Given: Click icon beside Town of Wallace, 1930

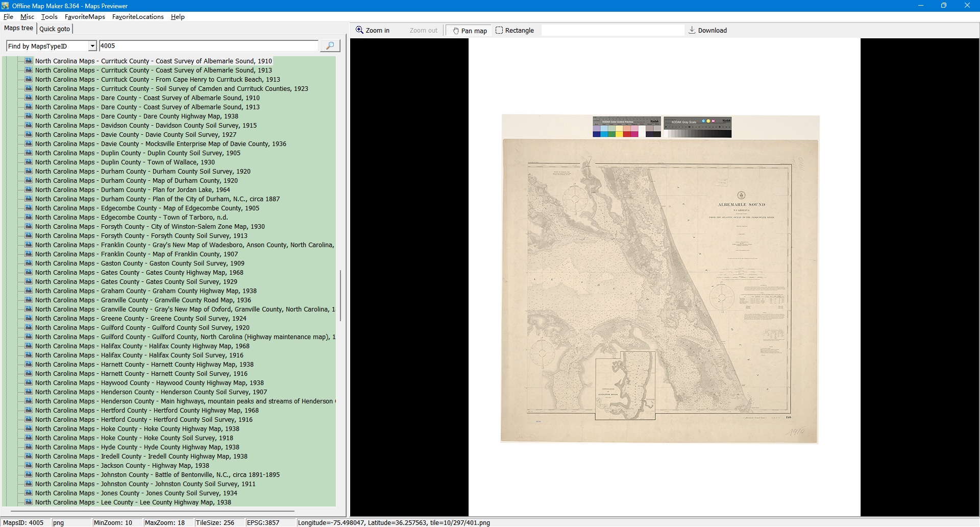Looking at the screenshot, I should (29, 162).
